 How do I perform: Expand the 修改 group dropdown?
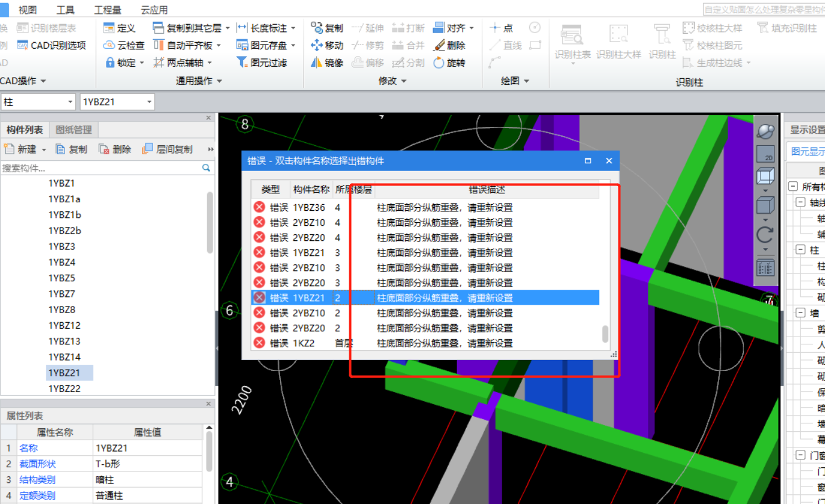[403, 81]
